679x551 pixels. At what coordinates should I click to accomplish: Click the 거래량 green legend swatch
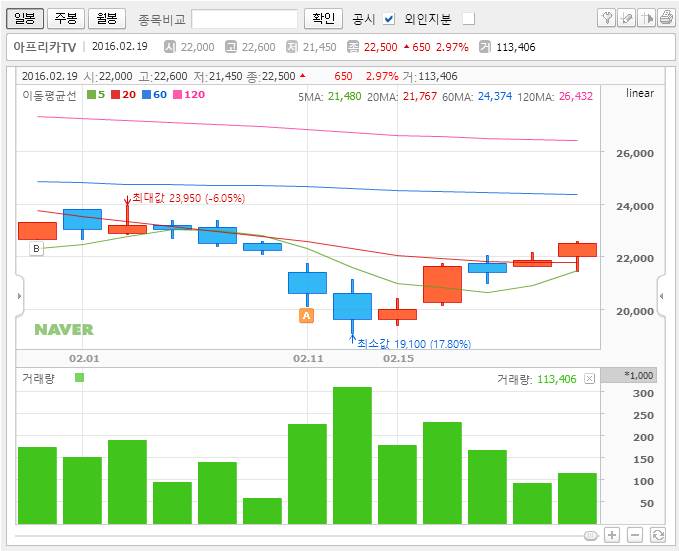pyautogui.click(x=79, y=378)
